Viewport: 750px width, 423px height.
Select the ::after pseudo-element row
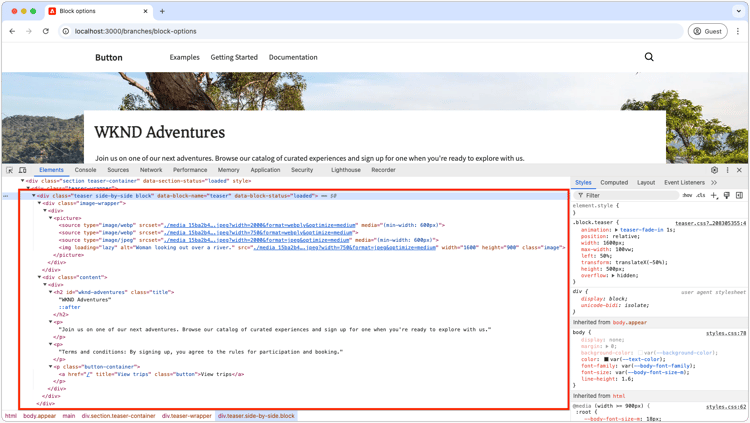[x=69, y=307]
